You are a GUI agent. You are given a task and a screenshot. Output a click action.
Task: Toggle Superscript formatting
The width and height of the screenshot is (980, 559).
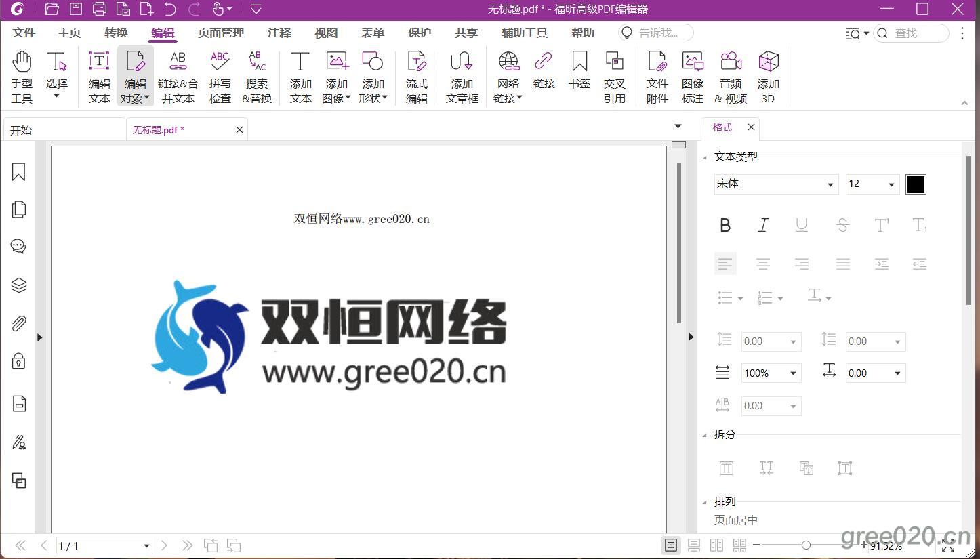[x=881, y=226]
